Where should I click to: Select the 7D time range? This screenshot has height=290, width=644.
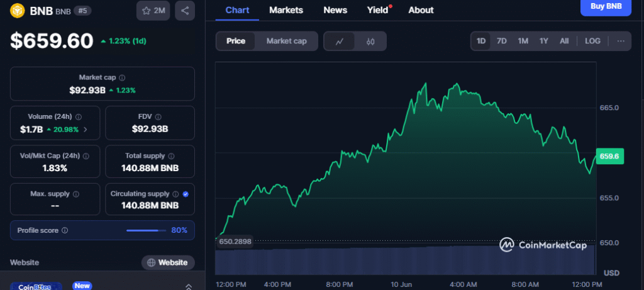pos(501,41)
